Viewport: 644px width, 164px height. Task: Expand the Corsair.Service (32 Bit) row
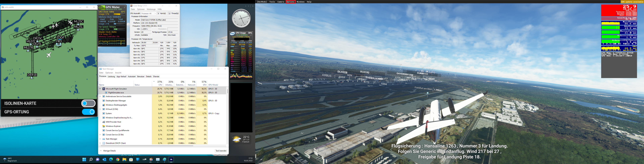tap(100, 135)
